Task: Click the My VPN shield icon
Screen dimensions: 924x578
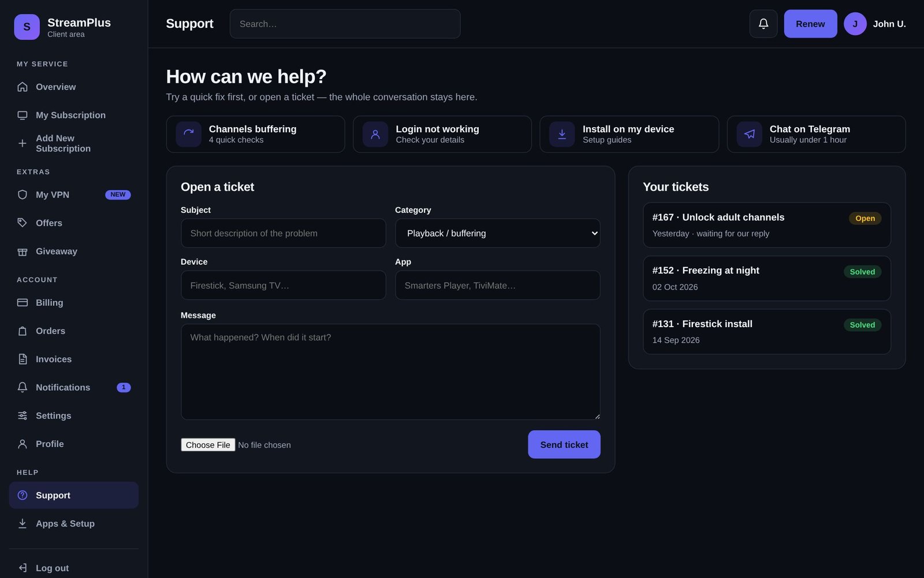Action: pos(23,195)
